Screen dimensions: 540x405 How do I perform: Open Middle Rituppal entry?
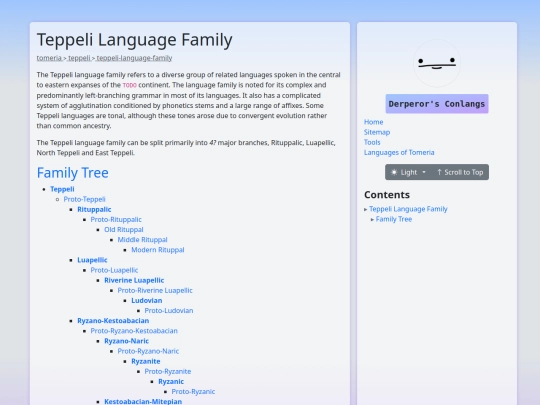click(142, 240)
